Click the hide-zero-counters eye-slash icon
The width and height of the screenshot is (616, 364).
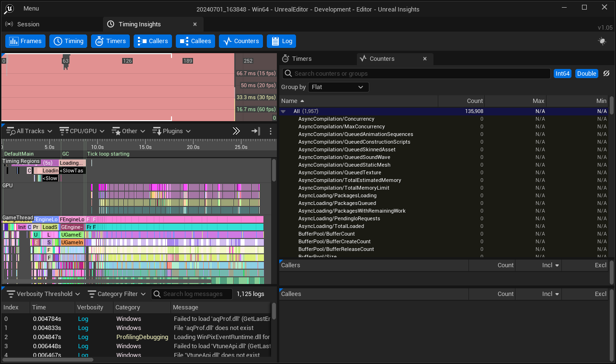(x=606, y=73)
